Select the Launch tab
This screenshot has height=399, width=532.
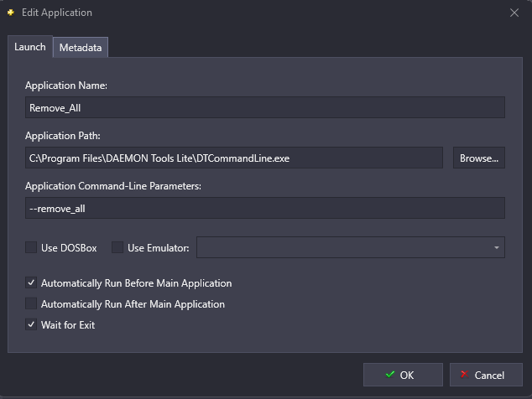click(x=30, y=47)
